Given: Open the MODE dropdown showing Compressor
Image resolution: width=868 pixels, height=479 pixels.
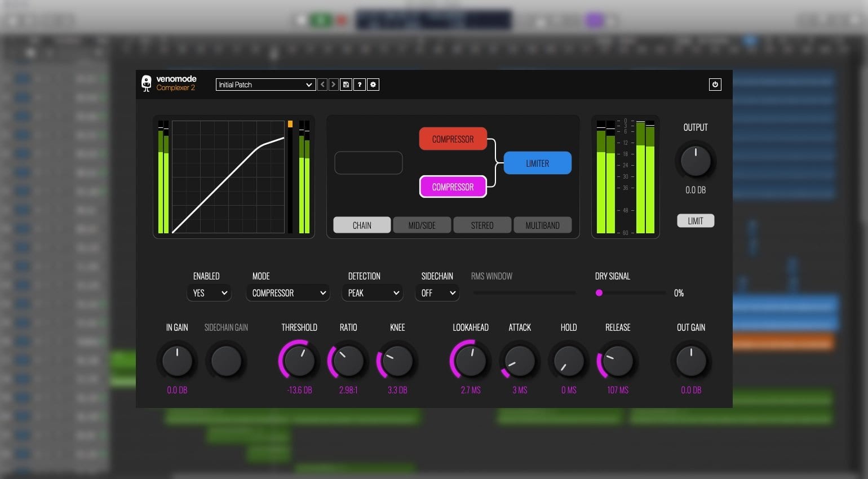Looking at the screenshot, I should point(287,292).
